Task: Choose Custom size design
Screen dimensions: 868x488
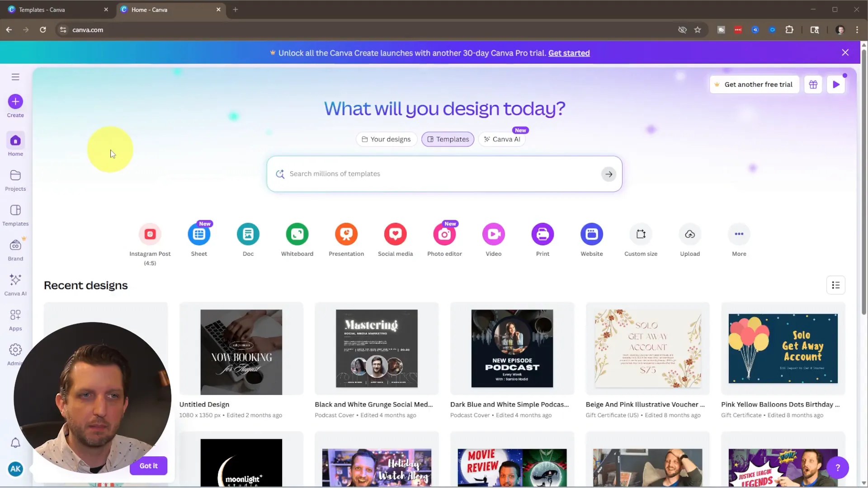Action: point(641,234)
